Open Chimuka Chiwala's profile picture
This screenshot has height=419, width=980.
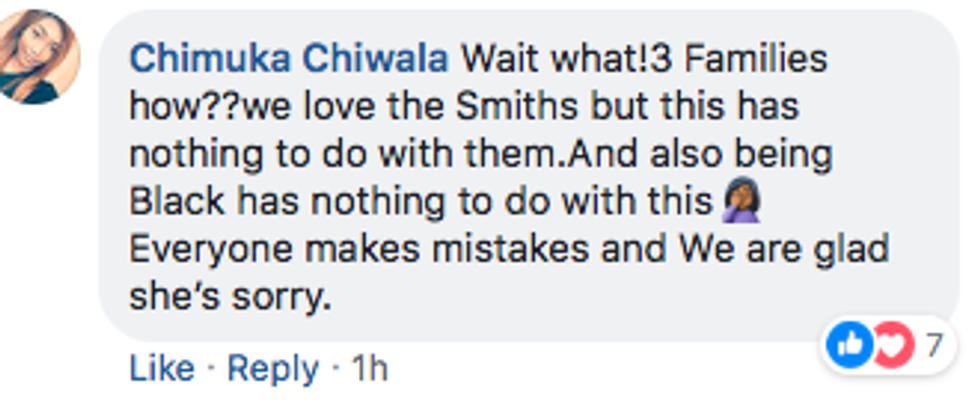[40, 57]
